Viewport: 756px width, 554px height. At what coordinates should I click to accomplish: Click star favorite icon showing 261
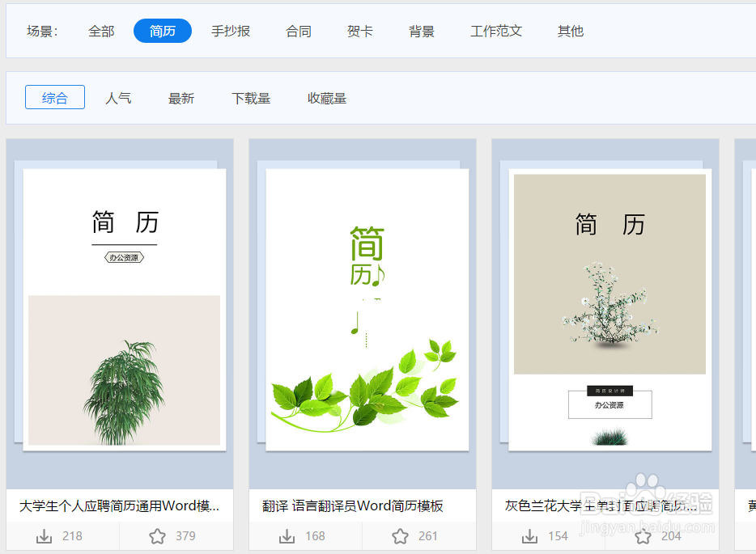click(x=400, y=536)
